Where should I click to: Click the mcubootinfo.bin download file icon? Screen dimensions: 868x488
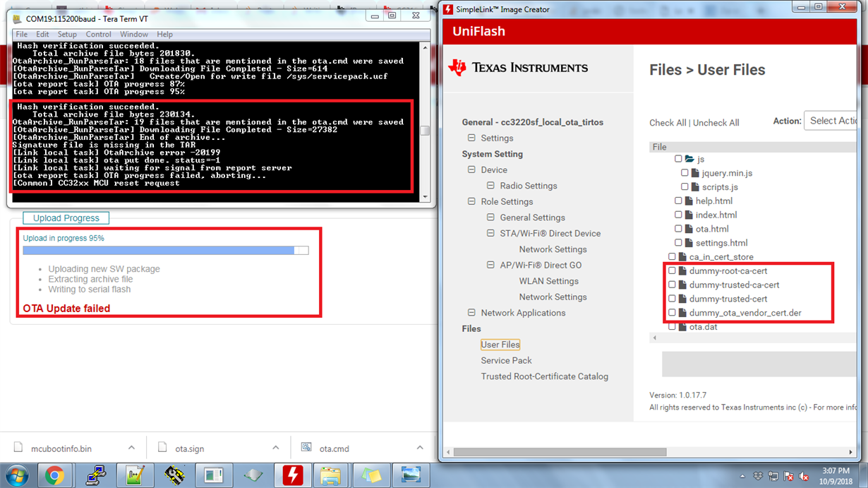click(18, 448)
